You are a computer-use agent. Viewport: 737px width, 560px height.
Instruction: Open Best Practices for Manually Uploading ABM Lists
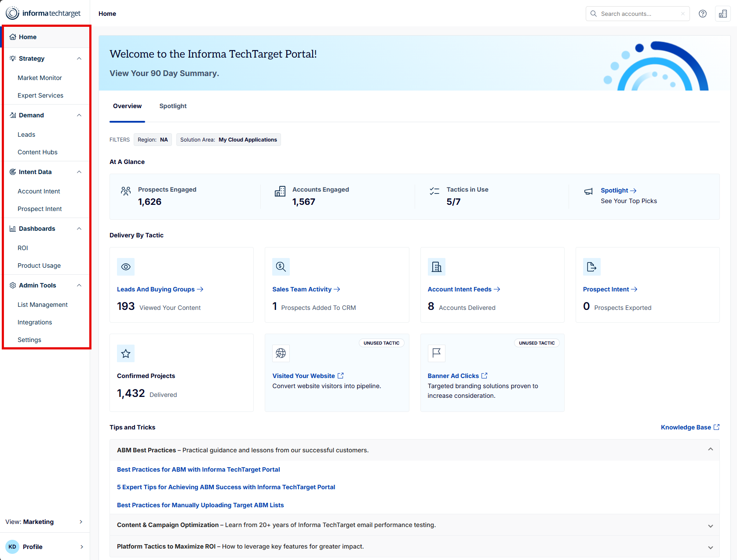[201, 505]
